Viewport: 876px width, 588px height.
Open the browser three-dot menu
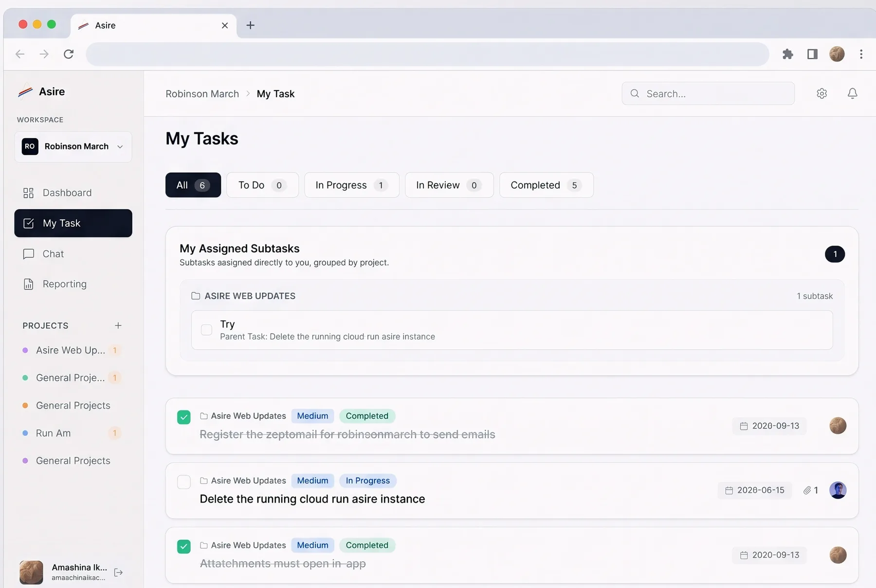pyautogui.click(x=861, y=54)
